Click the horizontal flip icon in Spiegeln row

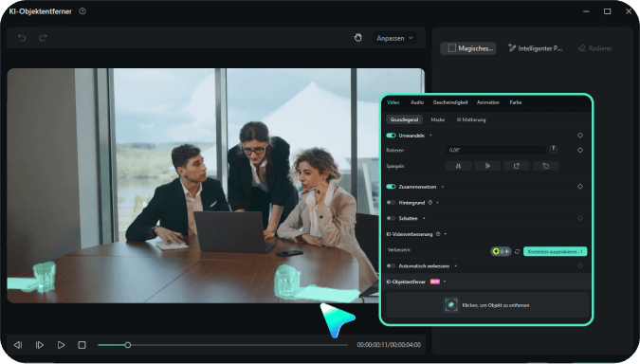click(x=458, y=166)
